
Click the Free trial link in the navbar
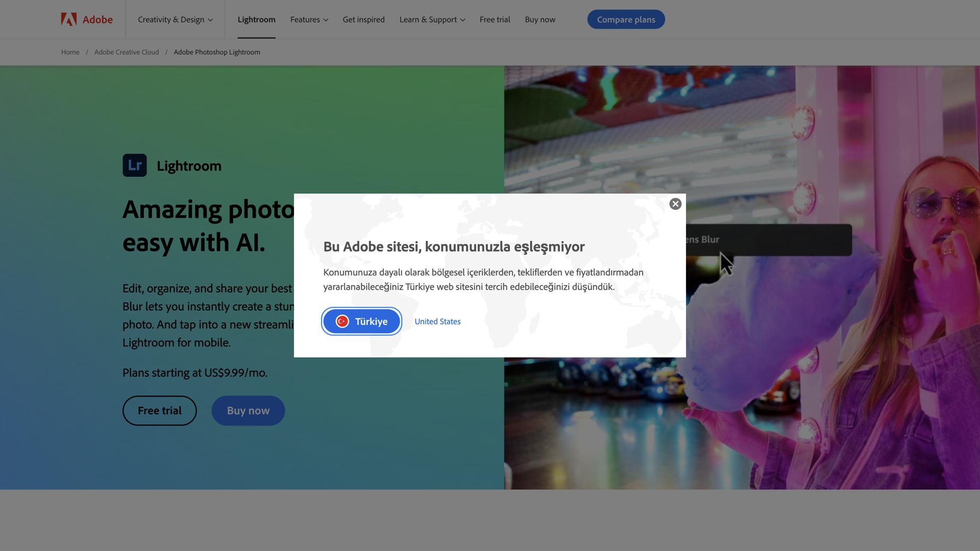[x=495, y=19]
